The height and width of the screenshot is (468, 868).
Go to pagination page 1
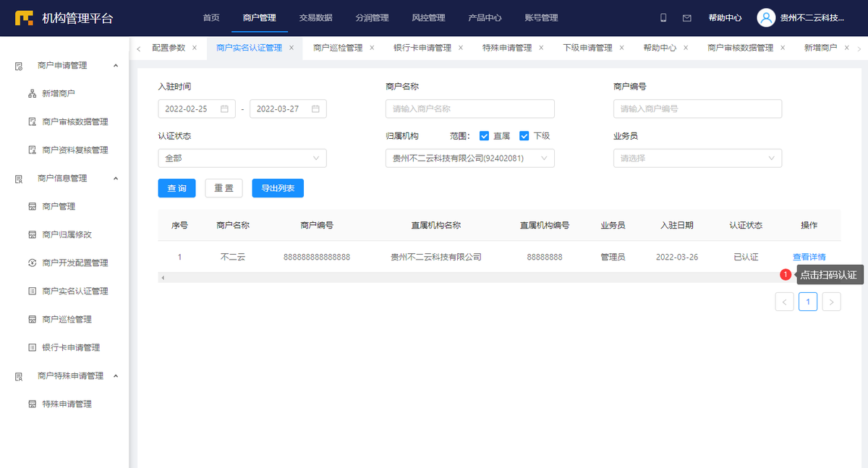click(808, 302)
